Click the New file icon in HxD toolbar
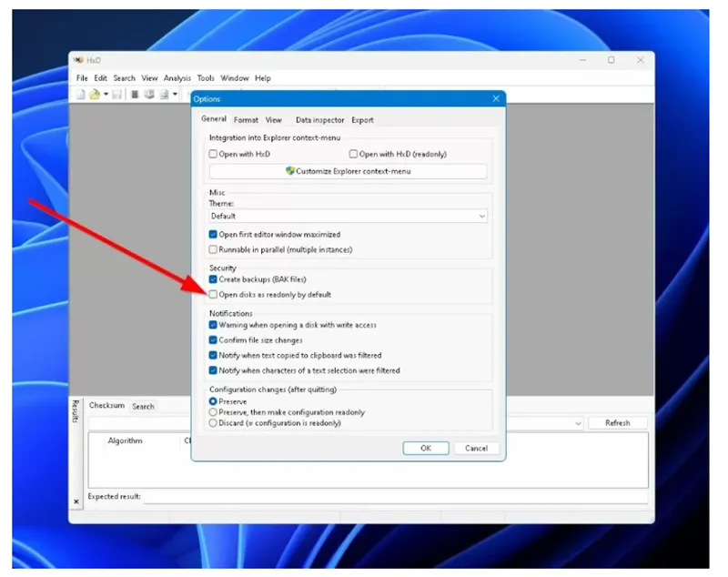The height and width of the screenshot is (577, 728). (x=81, y=95)
